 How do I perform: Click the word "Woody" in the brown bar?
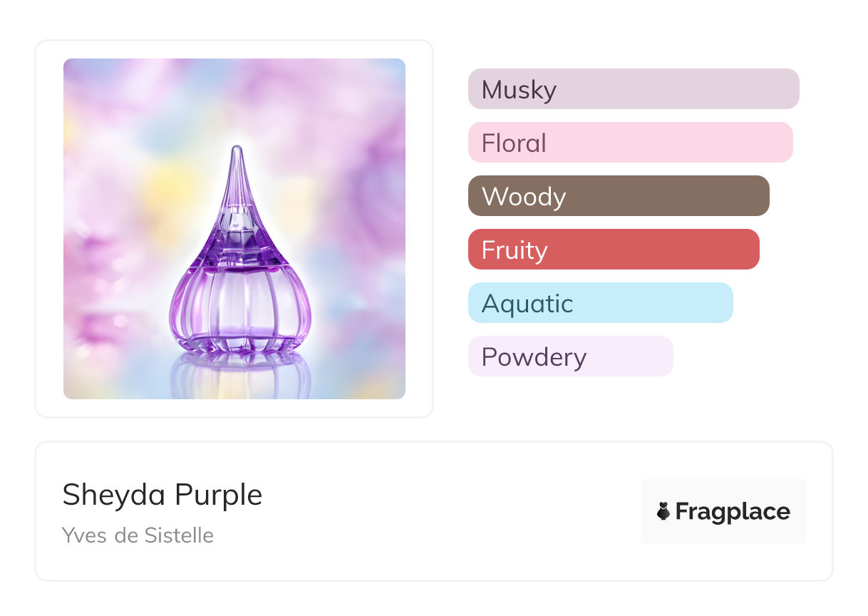(x=524, y=197)
